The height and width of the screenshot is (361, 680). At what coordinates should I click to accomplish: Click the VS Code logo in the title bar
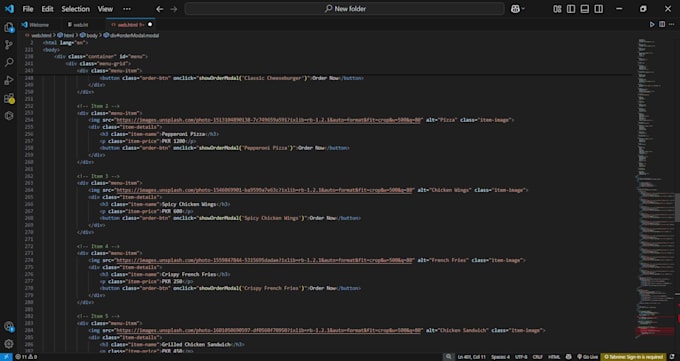pyautogui.click(x=9, y=9)
